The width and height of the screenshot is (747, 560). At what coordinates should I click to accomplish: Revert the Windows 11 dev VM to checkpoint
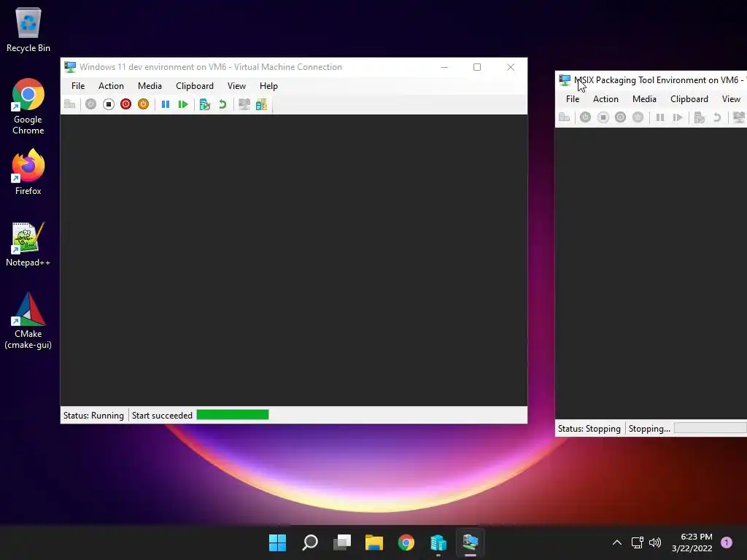point(222,104)
